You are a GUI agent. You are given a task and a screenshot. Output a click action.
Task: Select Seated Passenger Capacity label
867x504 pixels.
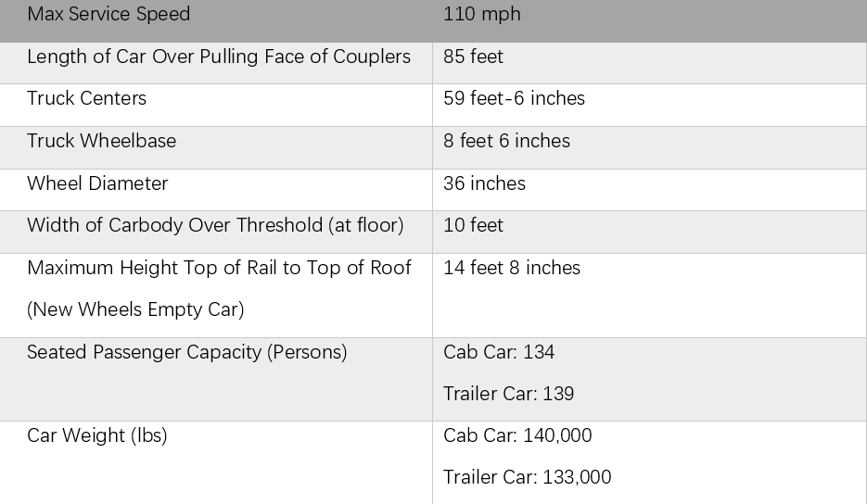pos(187,352)
